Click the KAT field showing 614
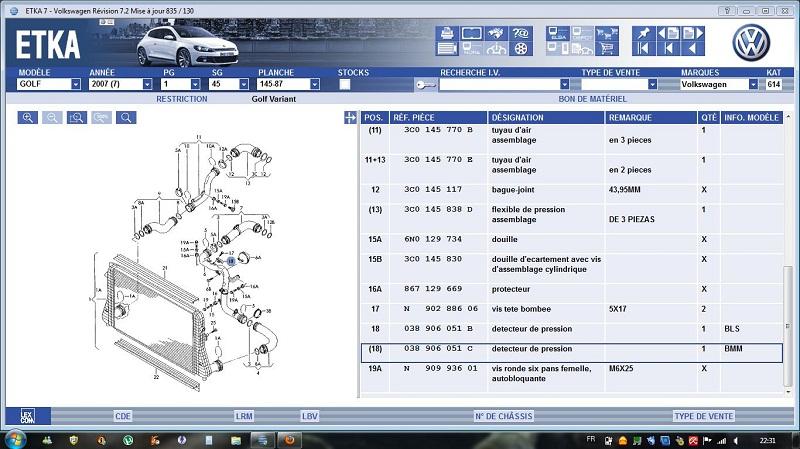 coord(774,84)
